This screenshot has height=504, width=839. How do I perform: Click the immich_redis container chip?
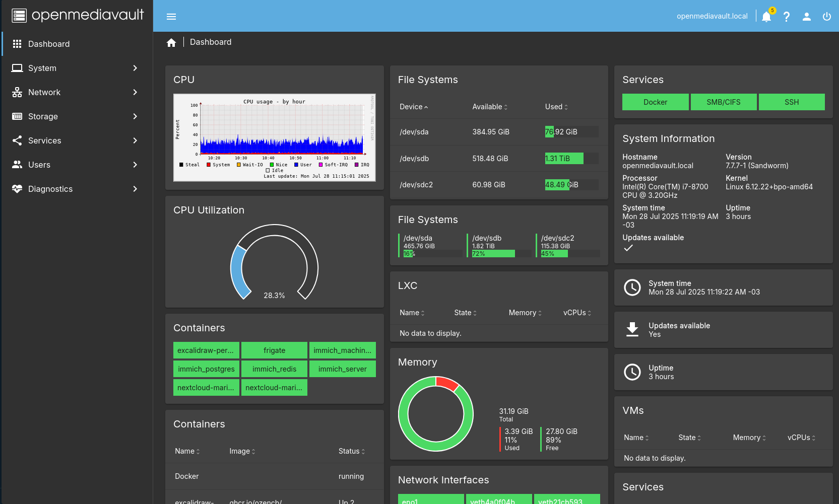tap(274, 369)
